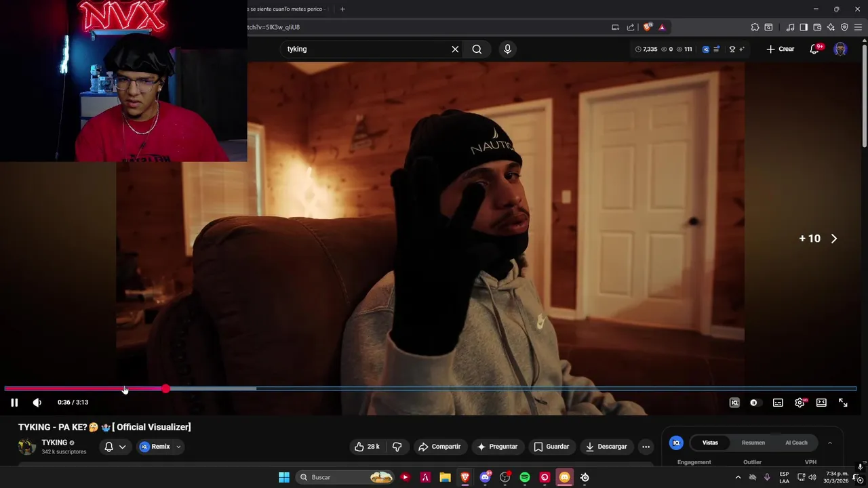868x488 pixels.
Task: Toggle subtitles in the video player
Action: tap(778, 403)
